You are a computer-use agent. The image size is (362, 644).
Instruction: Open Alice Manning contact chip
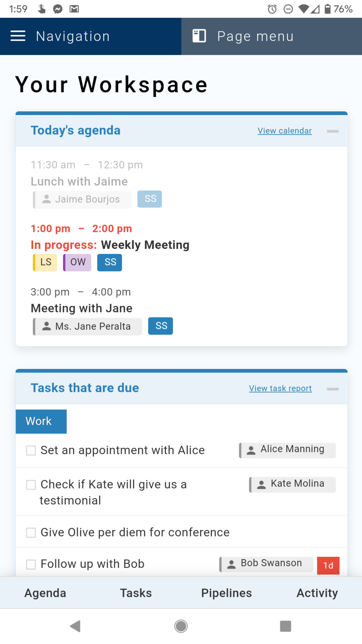[x=287, y=450]
